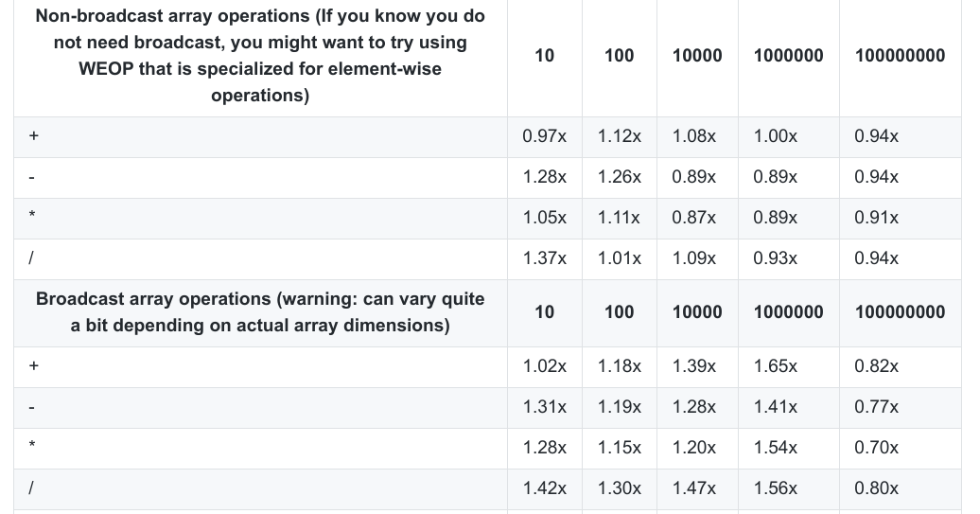Image resolution: width=980 pixels, height=514 pixels.
Task: Select the 0.87x cell
Action: pos(694,218)
